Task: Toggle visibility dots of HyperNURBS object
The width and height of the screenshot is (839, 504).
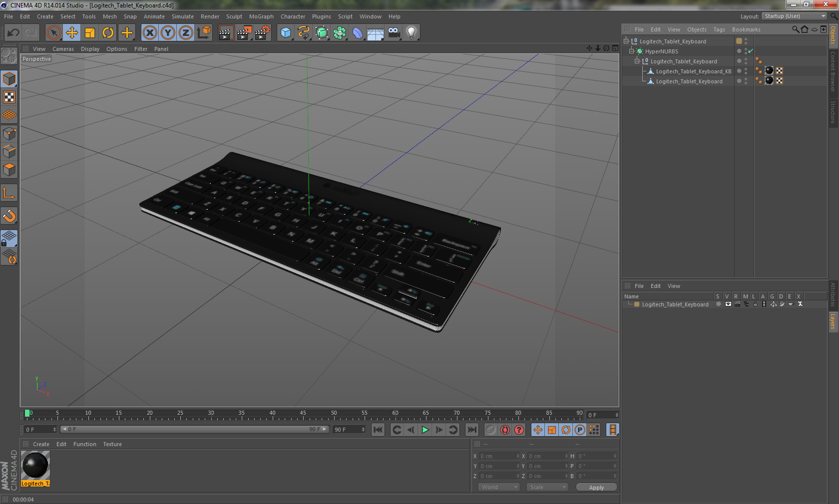Action: coord(746,51)
